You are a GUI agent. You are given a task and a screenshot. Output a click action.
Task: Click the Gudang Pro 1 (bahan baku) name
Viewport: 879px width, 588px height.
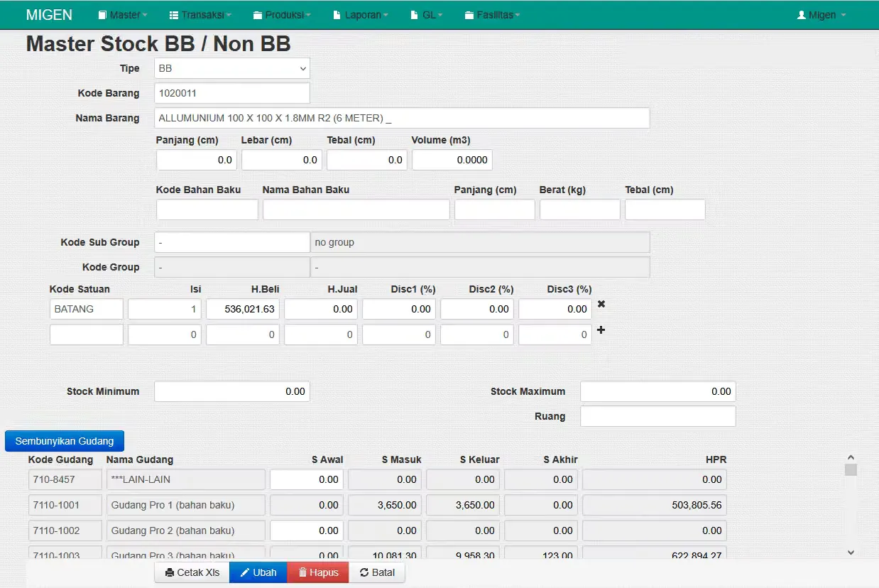point(186,505)
